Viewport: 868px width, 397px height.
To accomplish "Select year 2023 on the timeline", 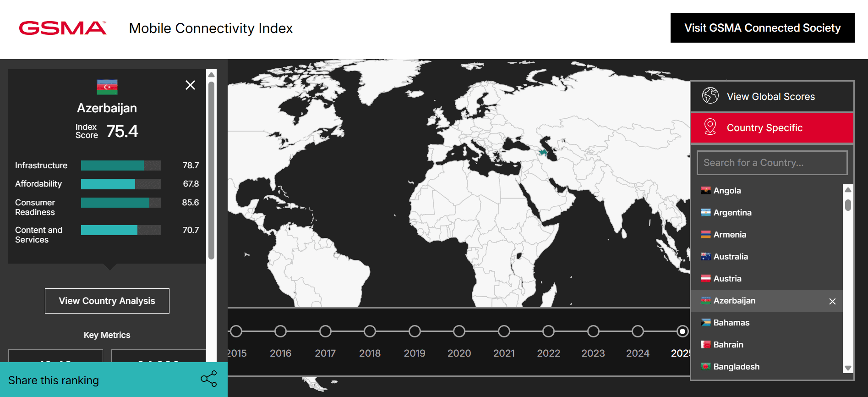I will click(x=593, y=331).
